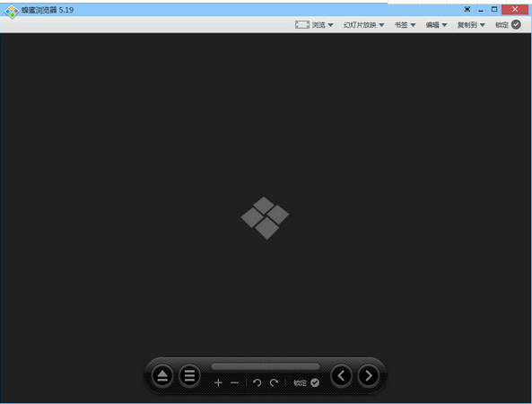Image resolution: width=532 pixels, height=404 pixels.
Task: Open the 编辑 menu
Action: click(436, 25)
